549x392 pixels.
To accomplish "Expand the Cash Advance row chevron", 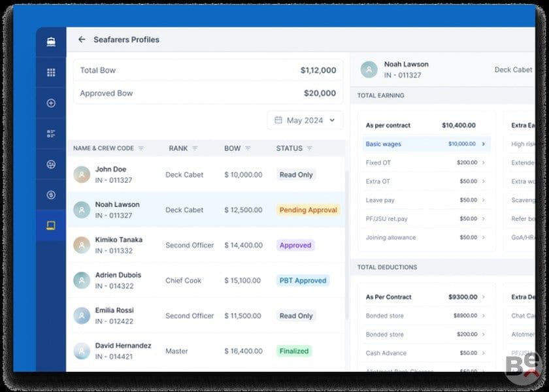I will 484,353.
